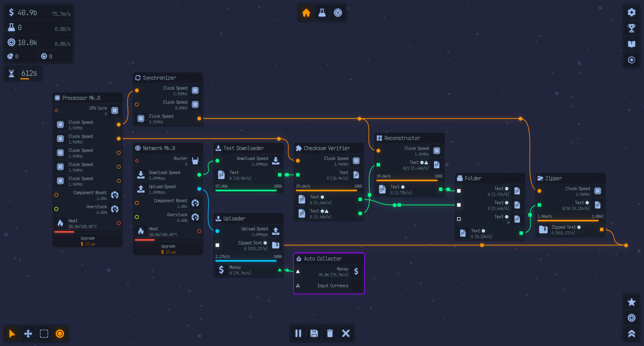Click the Router icon on Network Mk.8
This screenshot has height=346, width=644.
[195, 160]
